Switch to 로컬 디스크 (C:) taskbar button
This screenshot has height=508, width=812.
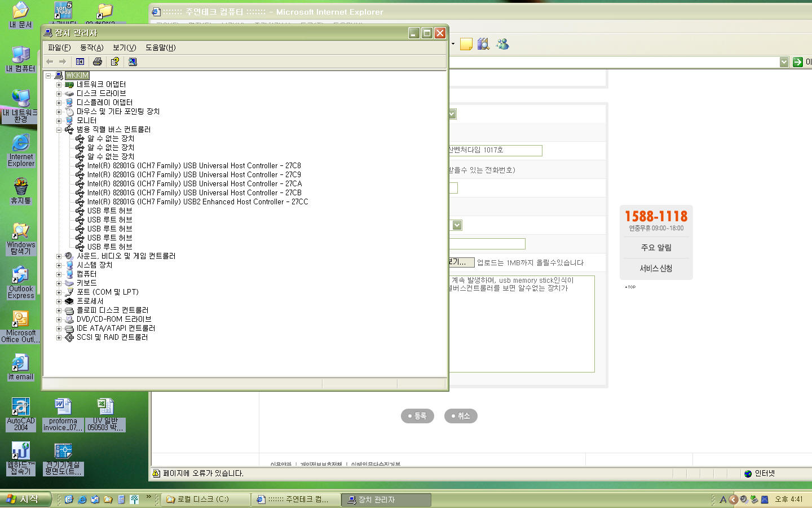click(x=206, y=500)
